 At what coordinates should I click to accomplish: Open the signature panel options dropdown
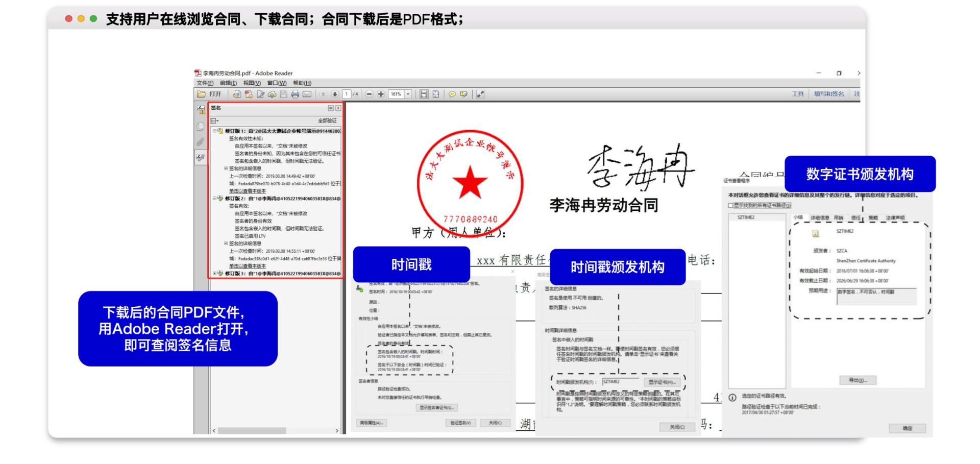tap(215, 121)
